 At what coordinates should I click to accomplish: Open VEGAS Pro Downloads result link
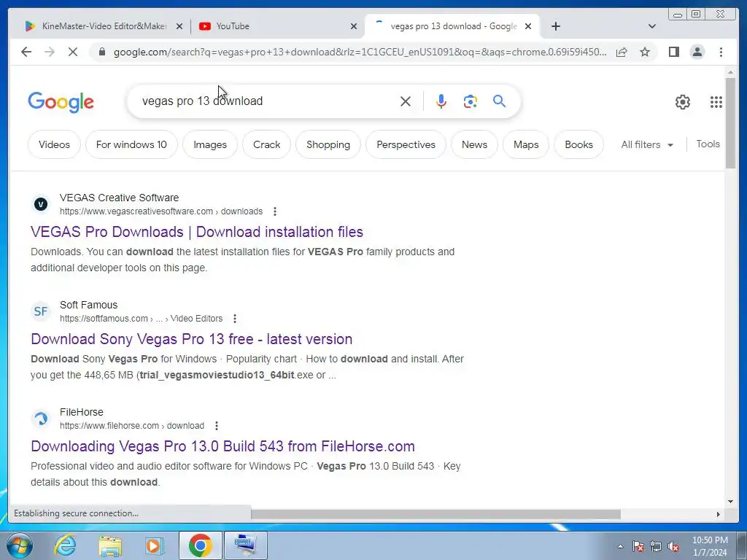pos(197,232)
